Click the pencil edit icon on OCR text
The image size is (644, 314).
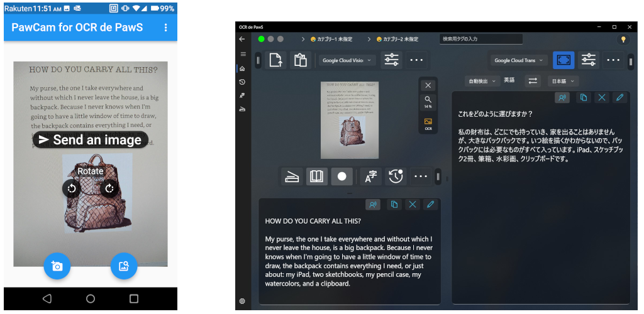click(430, 204)
